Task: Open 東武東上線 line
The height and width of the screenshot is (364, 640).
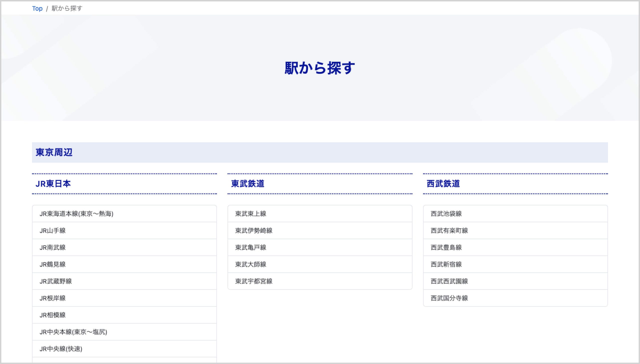Action: pyautogui.click(x=320, y=213)
